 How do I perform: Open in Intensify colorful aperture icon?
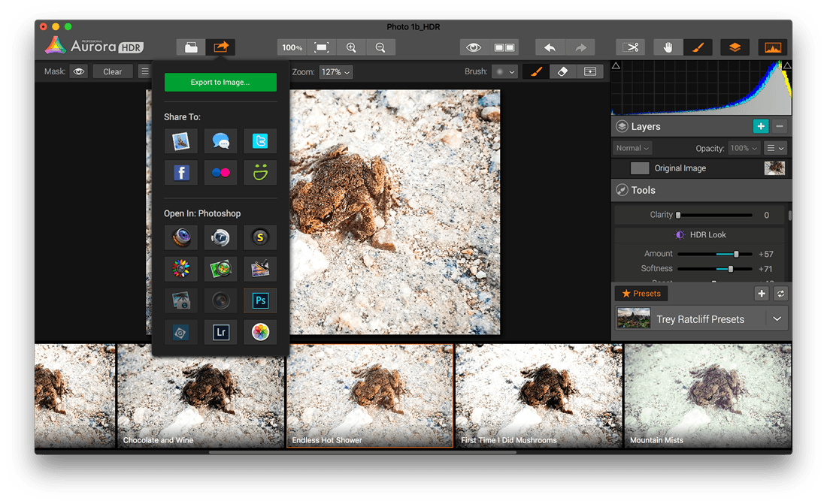click(x=181, y=269)
